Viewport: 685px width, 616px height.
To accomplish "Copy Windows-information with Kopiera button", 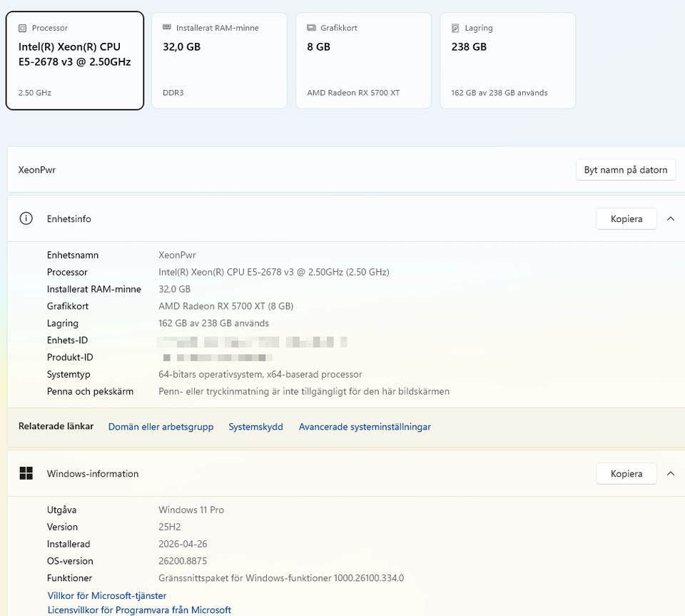I will pos(626,473).
